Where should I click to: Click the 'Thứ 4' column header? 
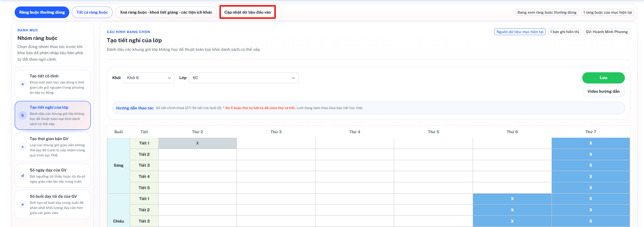[x=355, y=132]
